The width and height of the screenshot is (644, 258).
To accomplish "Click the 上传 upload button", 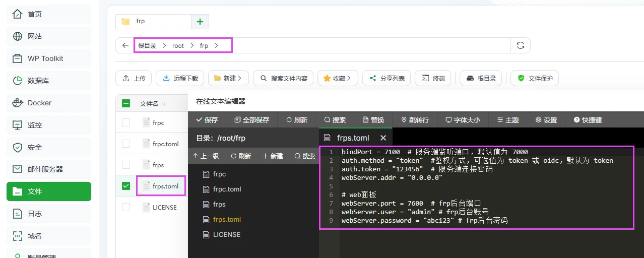I will (x=134, y=78).
